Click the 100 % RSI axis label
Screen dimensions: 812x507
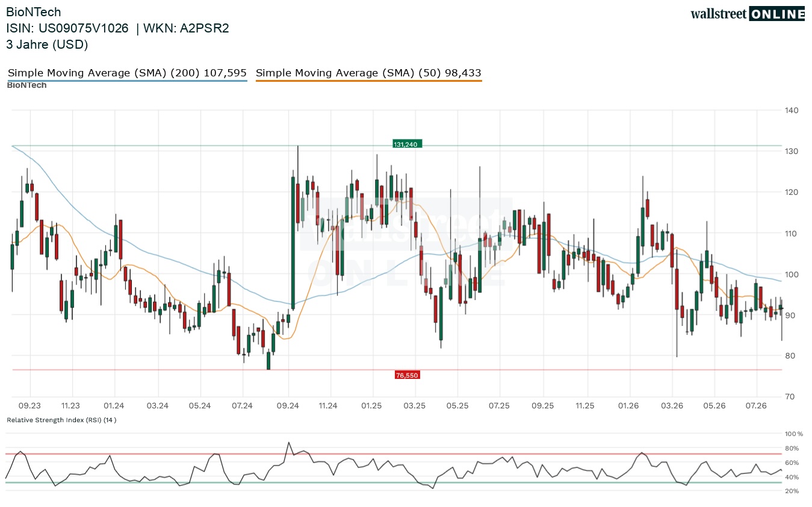coord(794,434)
